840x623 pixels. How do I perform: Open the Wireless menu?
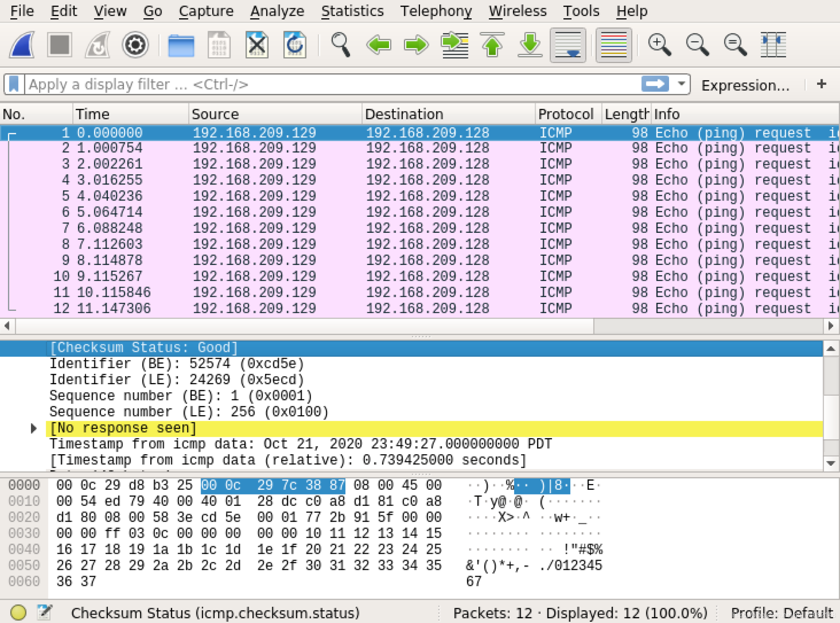517,11
